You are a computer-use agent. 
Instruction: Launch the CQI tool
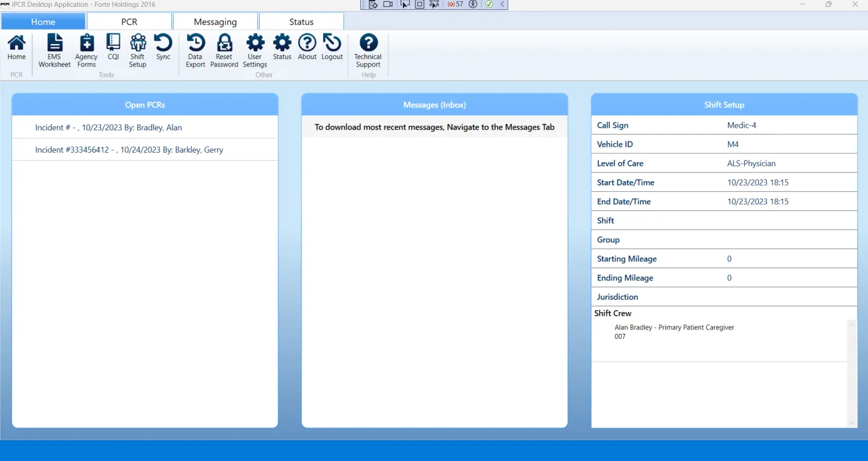113,48
